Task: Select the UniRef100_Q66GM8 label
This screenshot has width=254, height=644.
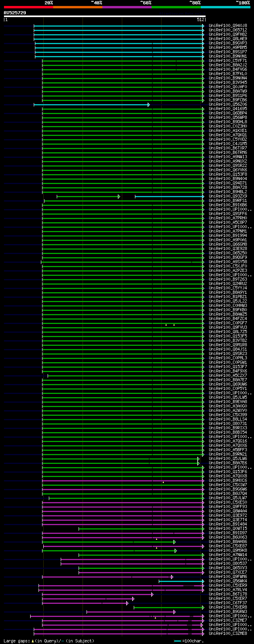Action: point(228,244)
